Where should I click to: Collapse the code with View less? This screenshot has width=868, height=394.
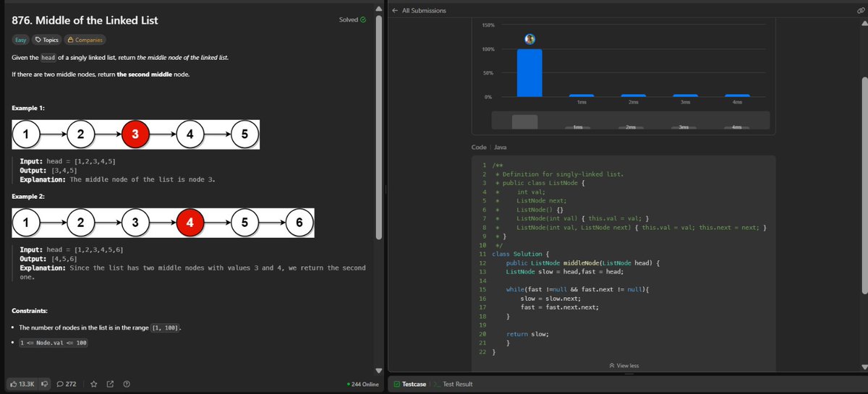(x=624, y=366)
